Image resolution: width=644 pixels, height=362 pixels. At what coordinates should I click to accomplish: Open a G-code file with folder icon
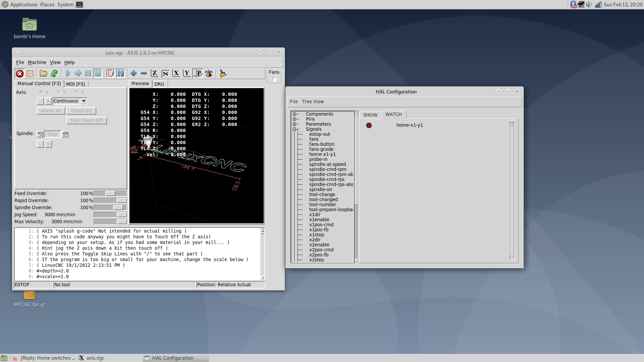[43, 73]
